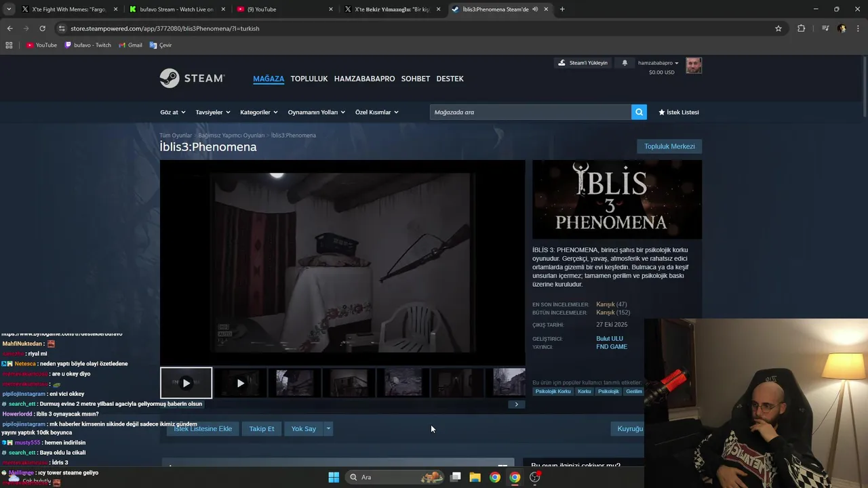Open the TOPLULUK menu
The image size is (868, 488).
pos(309,79)
